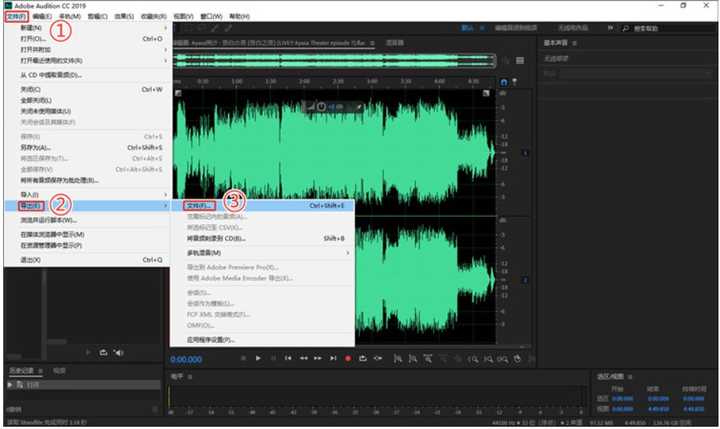Click the Stop button in transport controls

coord(243,358)
